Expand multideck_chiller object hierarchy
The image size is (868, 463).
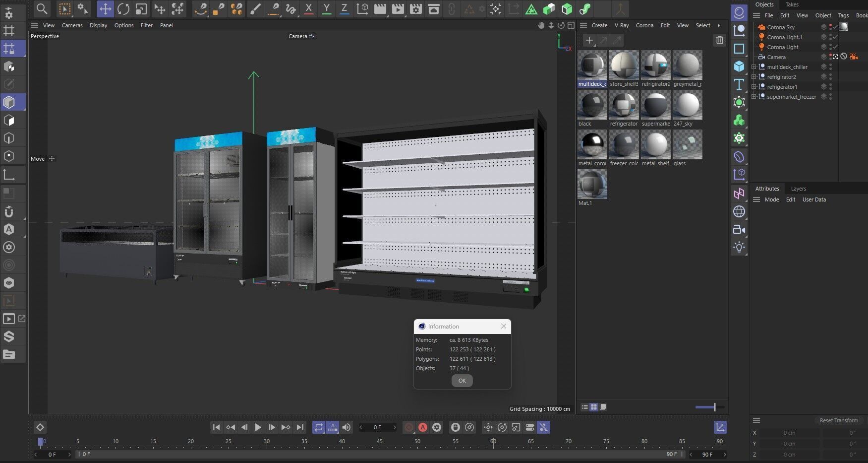tap(754, 67)
